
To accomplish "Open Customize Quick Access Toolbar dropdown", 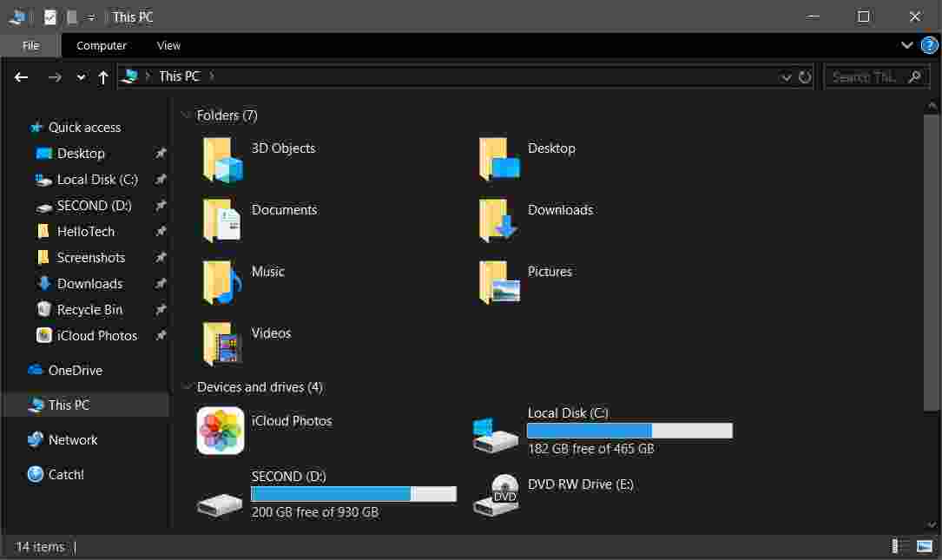I will pyautogui.click(x=90, y=18).
